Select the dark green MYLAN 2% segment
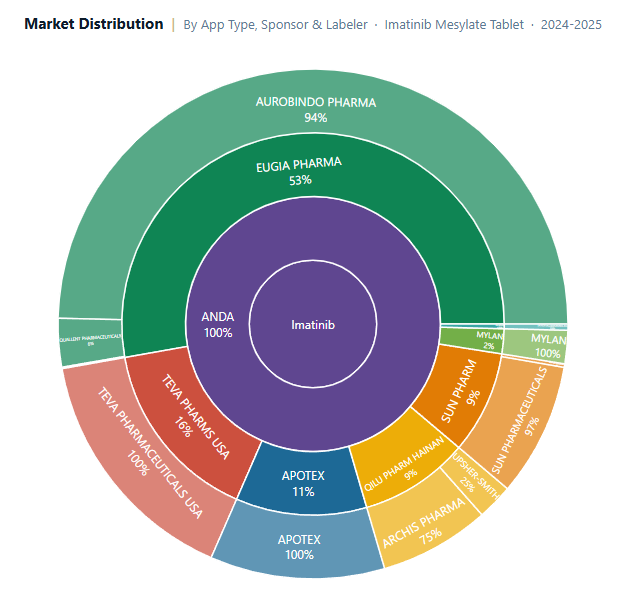 [x=471, y=340]
